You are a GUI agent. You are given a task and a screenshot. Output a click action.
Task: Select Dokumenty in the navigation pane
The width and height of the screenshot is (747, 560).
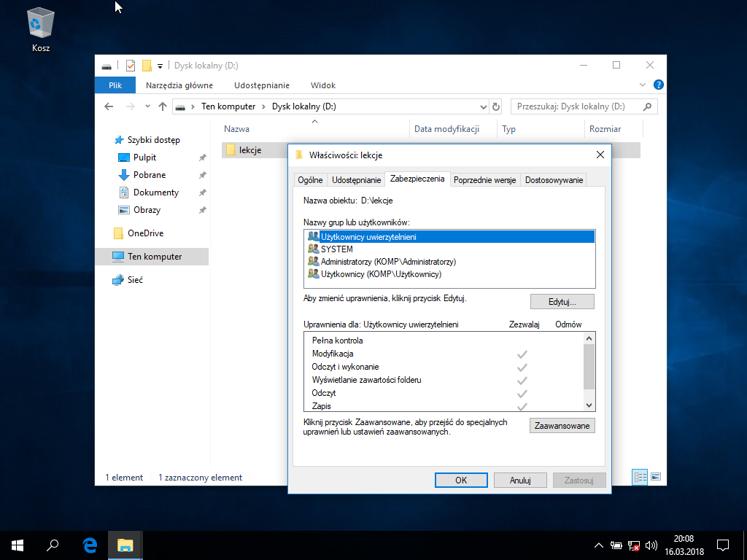(149, 192)
